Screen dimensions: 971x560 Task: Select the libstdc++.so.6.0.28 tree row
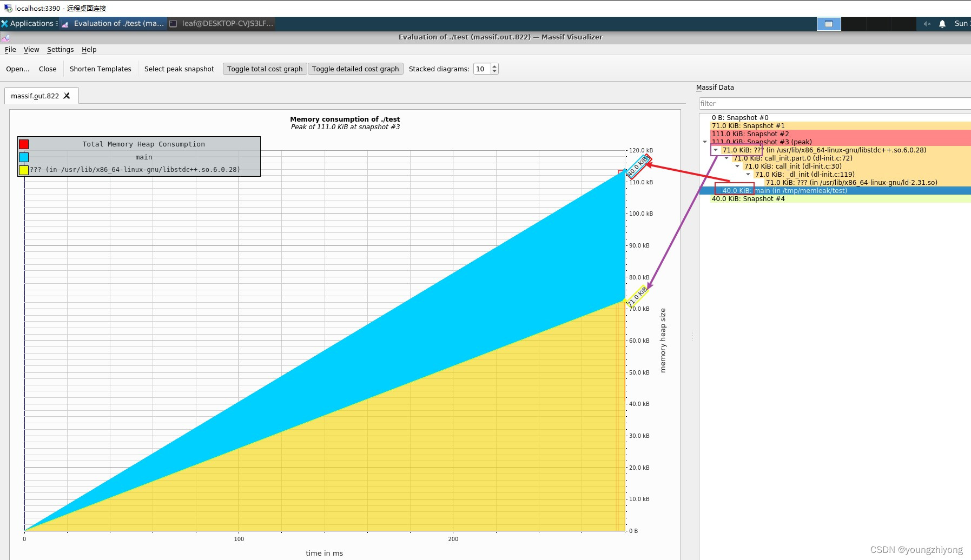tap(846, 150)
